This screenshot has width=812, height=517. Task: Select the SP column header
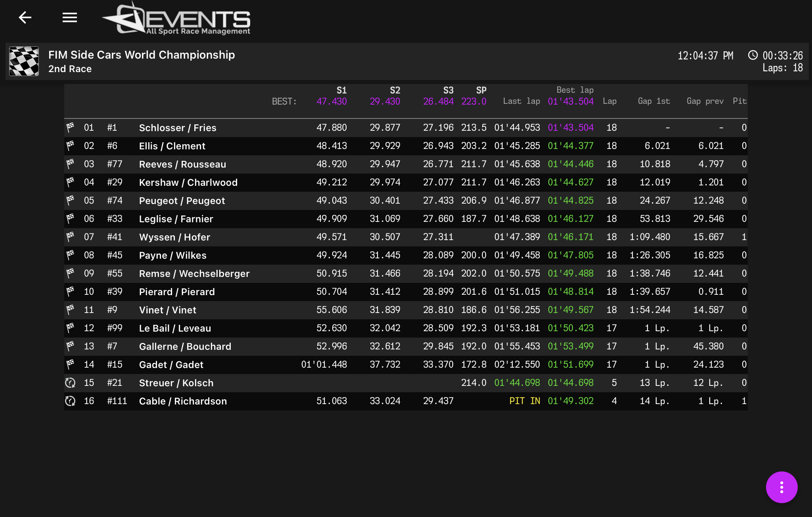[481, 90]
